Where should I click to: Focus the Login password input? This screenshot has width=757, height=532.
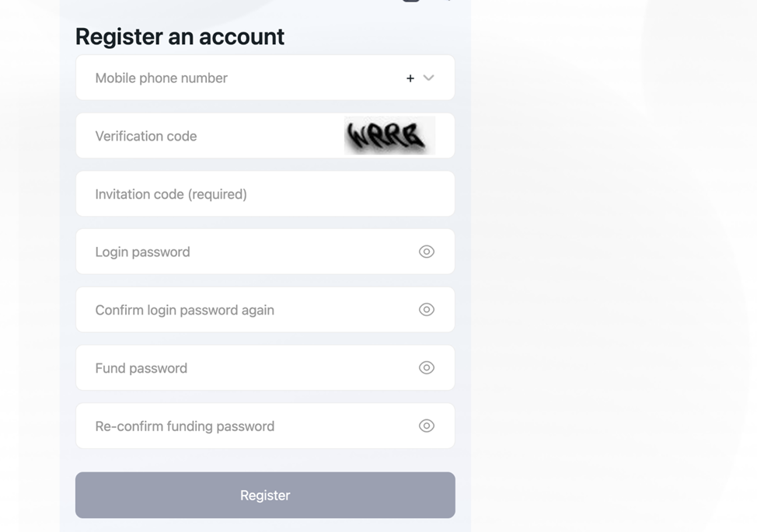point(249,252)
